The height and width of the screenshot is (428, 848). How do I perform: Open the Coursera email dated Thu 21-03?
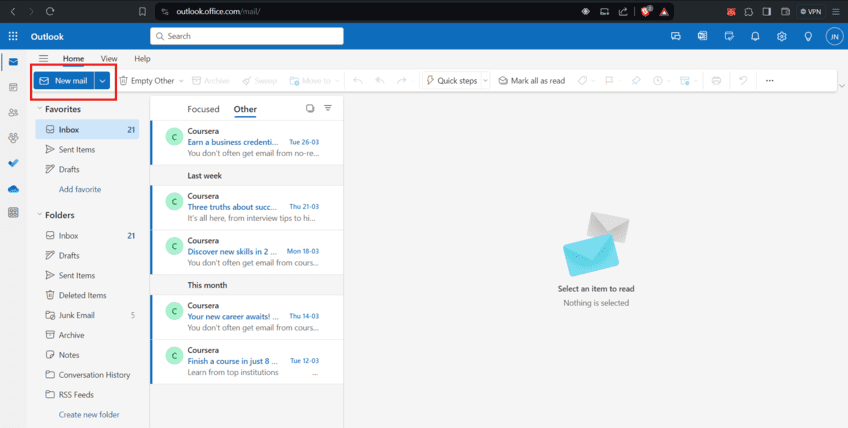(247, 207)
